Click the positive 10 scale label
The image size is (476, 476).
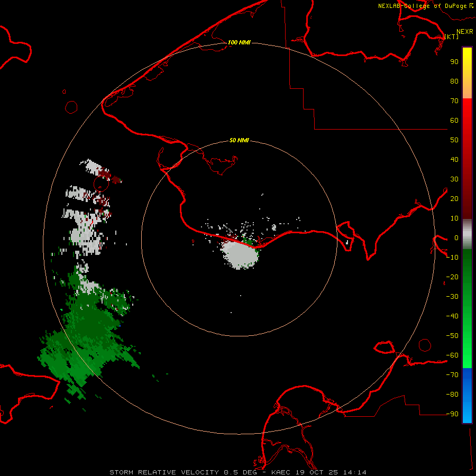coord(454,218)
